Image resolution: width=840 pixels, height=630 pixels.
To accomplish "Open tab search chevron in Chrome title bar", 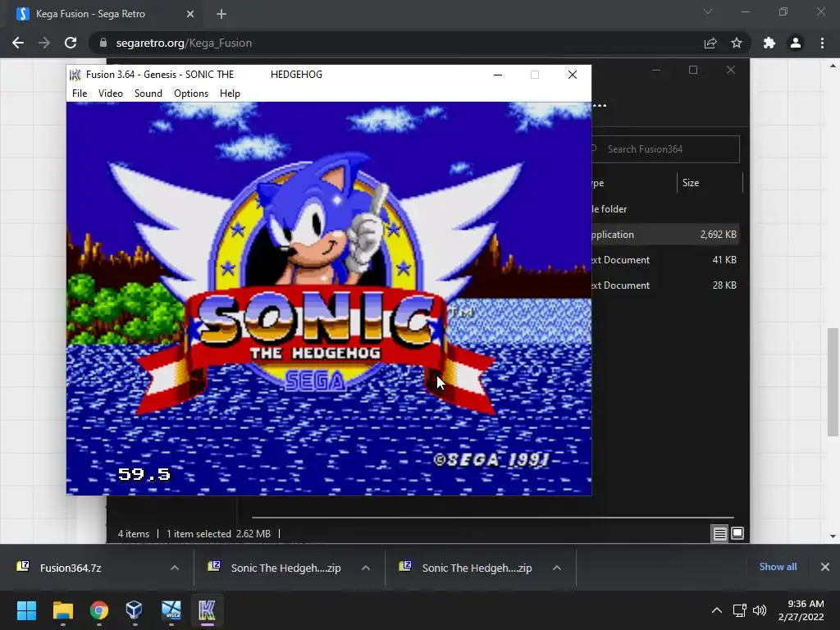I will [x=708, y=11].
